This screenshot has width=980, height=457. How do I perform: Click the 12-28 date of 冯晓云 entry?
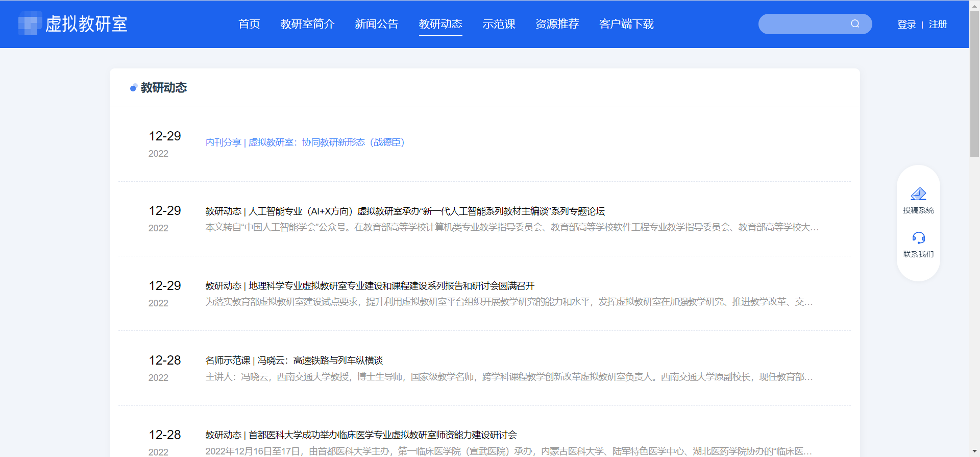(165, 360)
